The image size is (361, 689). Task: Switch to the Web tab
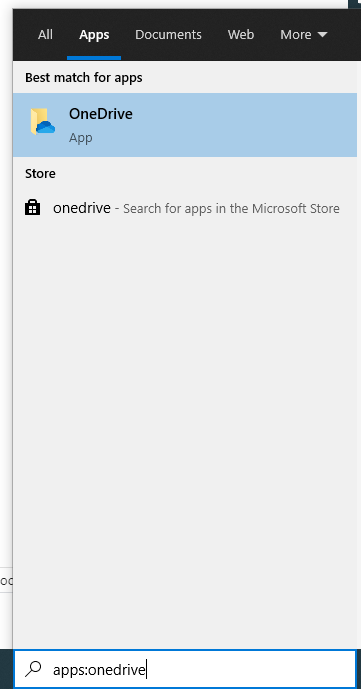241,34
